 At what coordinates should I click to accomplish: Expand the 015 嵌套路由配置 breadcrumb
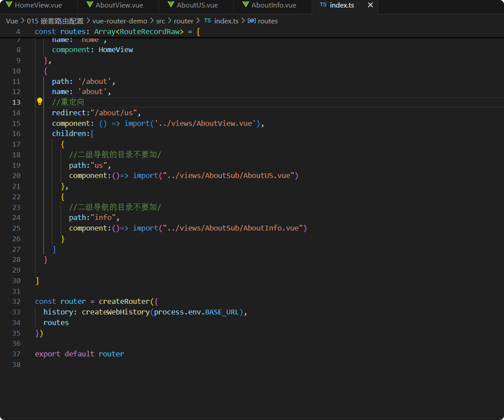tap(55, 21)
